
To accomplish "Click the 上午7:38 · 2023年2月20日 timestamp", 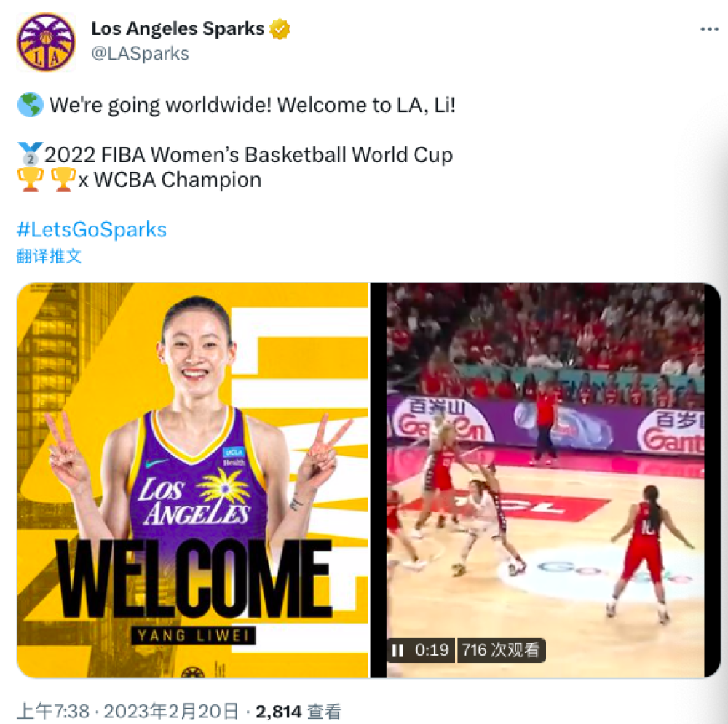I will click(x=128, y=711).
